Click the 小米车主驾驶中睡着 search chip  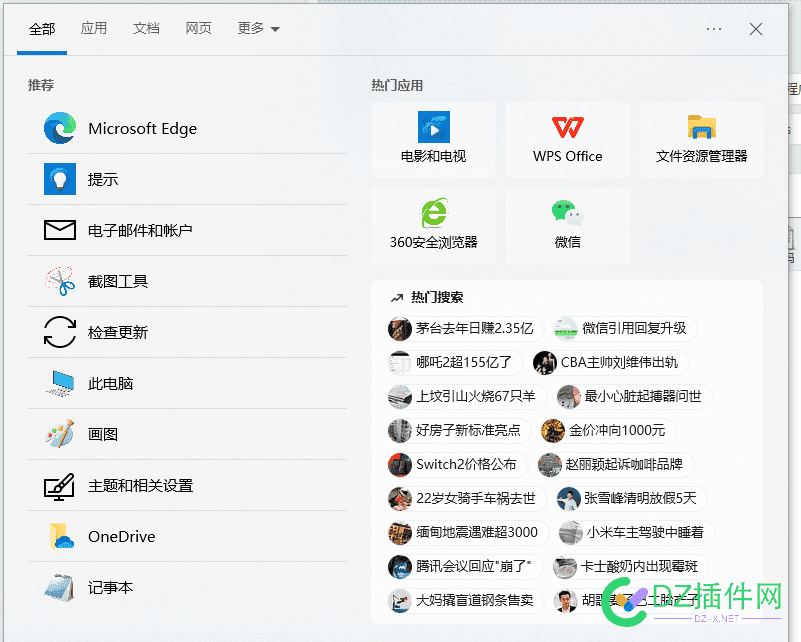tap(637, 532)
